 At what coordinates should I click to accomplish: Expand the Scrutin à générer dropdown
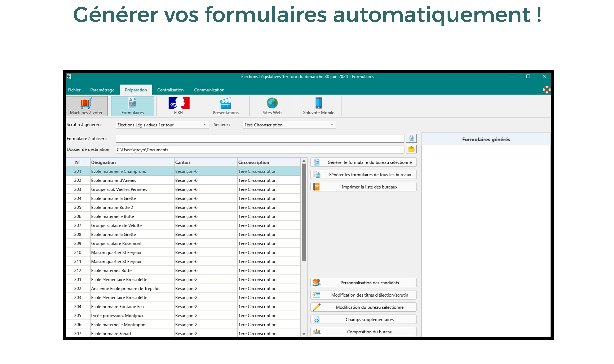(205, 125)
